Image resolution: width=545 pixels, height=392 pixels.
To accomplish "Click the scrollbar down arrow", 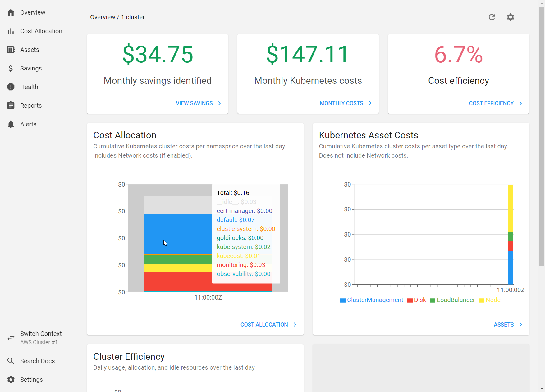I will pyautogui.click(x=542, y=389).
